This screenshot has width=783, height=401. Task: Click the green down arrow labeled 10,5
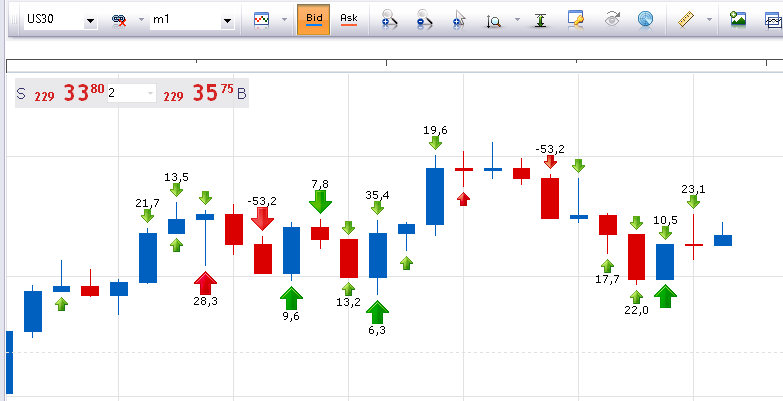tap(665, 233)
